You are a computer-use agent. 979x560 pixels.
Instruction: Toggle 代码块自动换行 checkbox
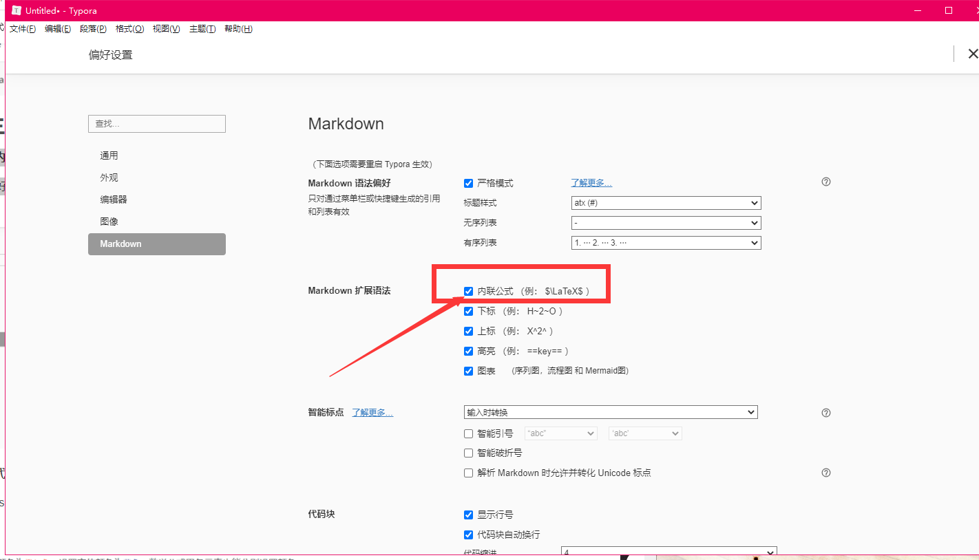[469, 535]
